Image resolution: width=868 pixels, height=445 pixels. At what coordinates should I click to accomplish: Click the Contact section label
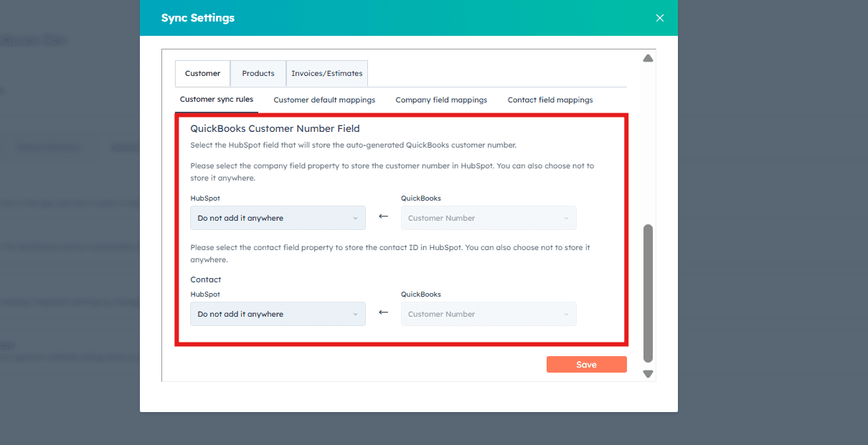point(206,279)
